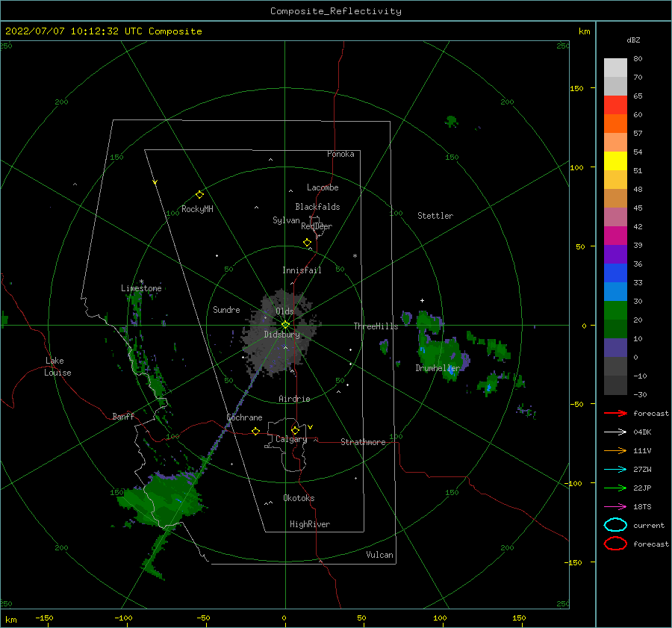This screenshot has width=672, height=628.
Task: Click the Lacombe label on the map
Action: (323, 187)
